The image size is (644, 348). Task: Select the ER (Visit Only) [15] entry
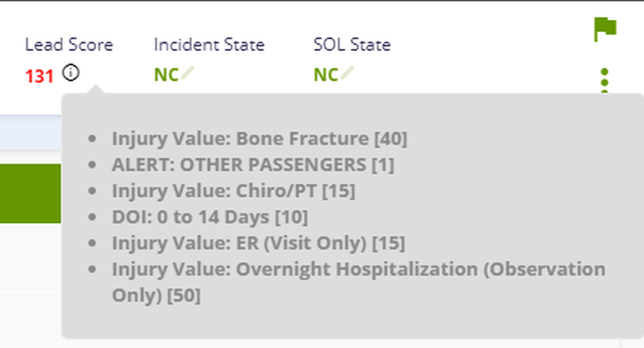coord(259,243)
